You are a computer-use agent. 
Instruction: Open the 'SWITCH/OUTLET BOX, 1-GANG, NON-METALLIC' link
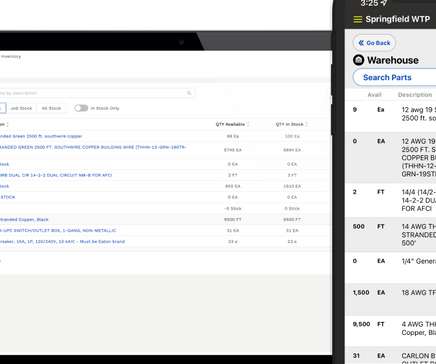[x=58, y=230]
